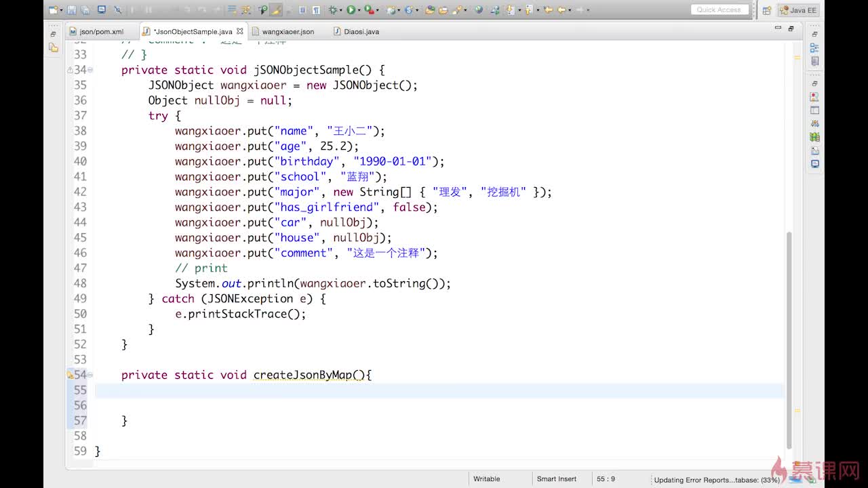
Task: Toggle Skip All Breakpoints
Action: (118, 10)
